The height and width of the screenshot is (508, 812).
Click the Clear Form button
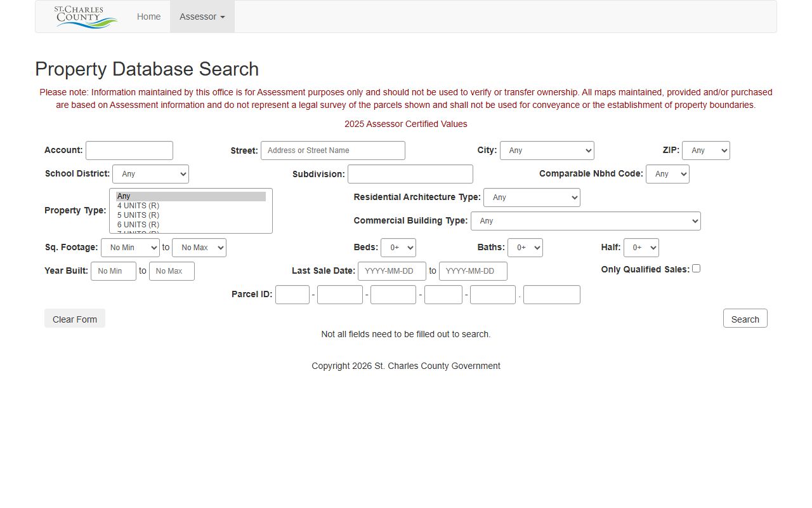pos(75,319)
